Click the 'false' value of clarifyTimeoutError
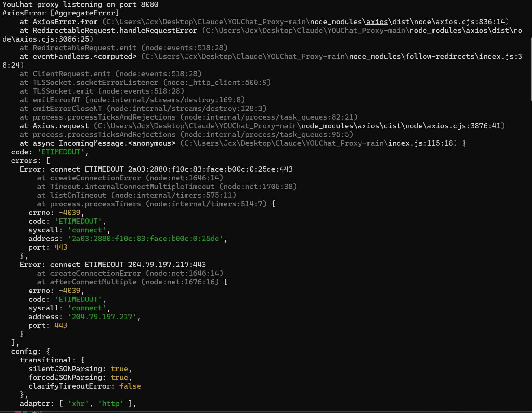This screenshot has height=413, width=532. click(130, 386)
